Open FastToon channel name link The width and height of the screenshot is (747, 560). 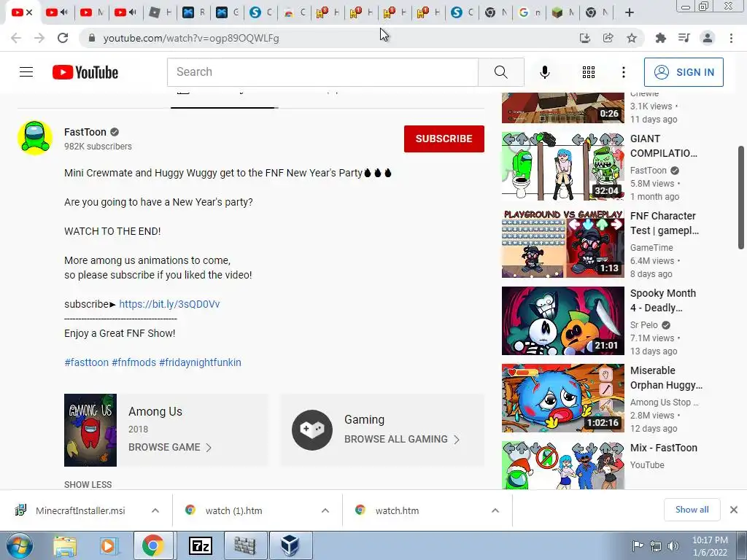coord(85,132)
